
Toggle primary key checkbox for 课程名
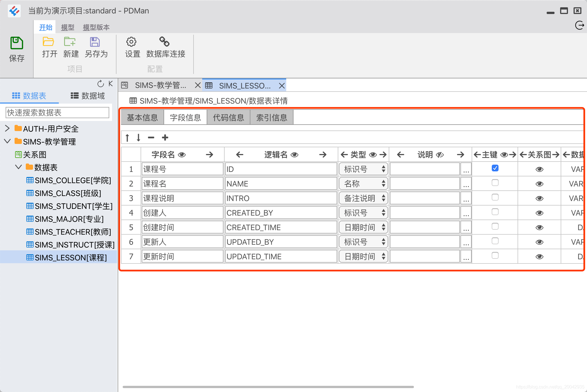tap(495, 183)
